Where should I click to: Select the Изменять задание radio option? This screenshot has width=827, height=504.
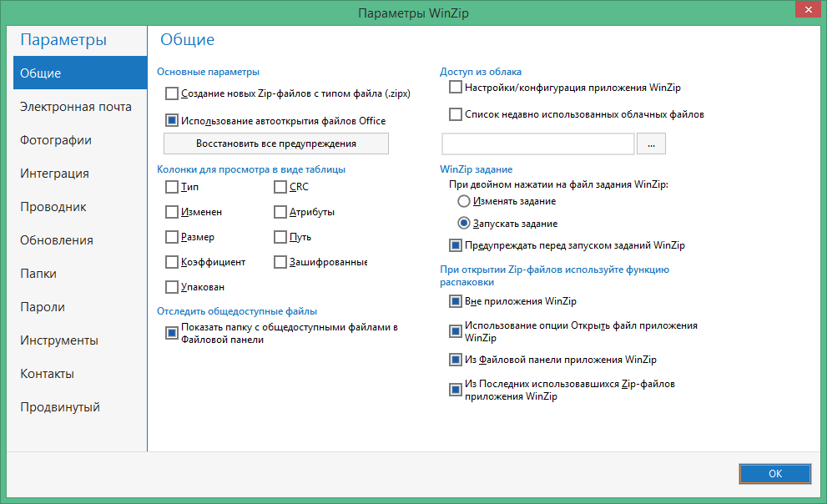click(464, 201)
